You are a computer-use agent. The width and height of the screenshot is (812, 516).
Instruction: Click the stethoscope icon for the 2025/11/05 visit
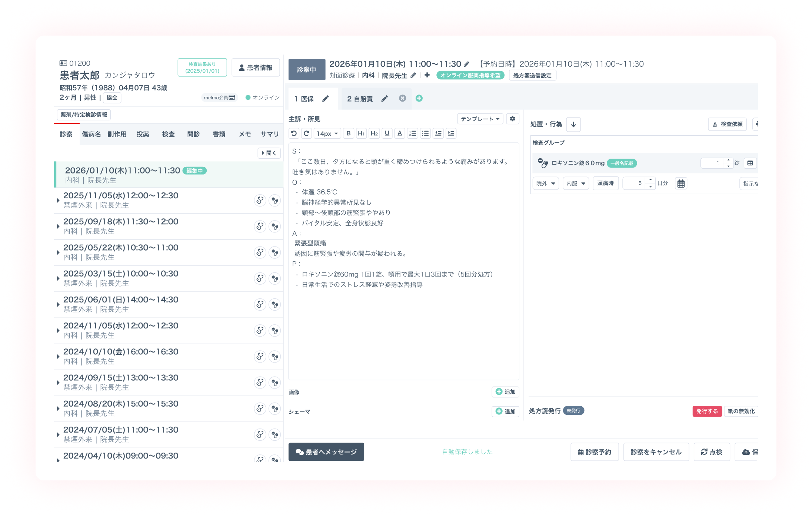tap(260, 201)
